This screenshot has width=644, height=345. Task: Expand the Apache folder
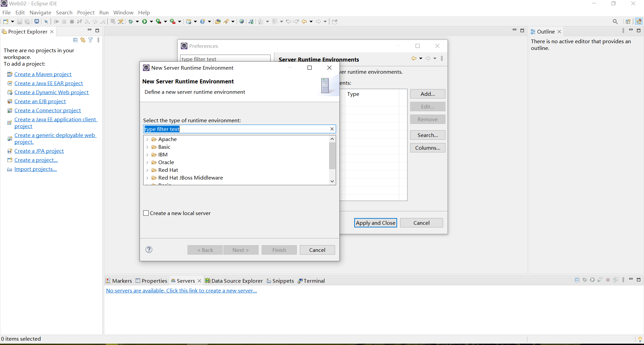(x=147, y=139)
